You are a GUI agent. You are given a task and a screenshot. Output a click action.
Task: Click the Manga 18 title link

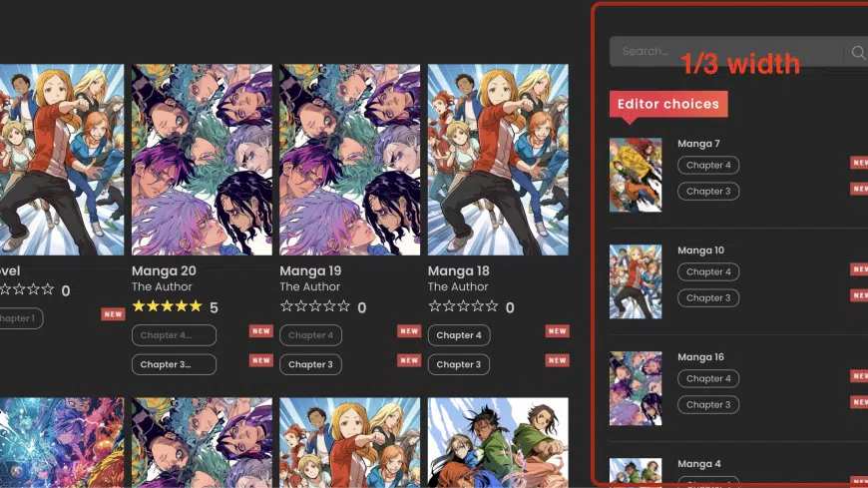pos(458,270)
